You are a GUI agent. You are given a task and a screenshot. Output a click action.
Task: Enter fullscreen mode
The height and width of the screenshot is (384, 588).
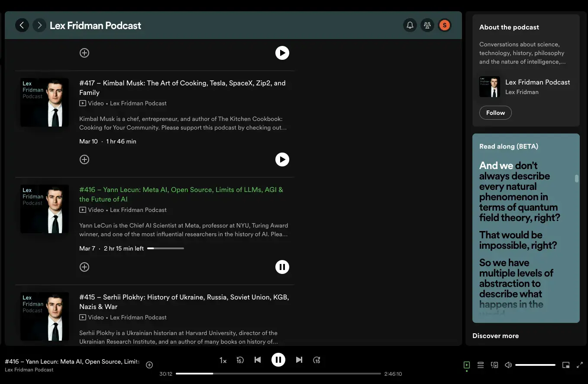[x=580, y=364]
